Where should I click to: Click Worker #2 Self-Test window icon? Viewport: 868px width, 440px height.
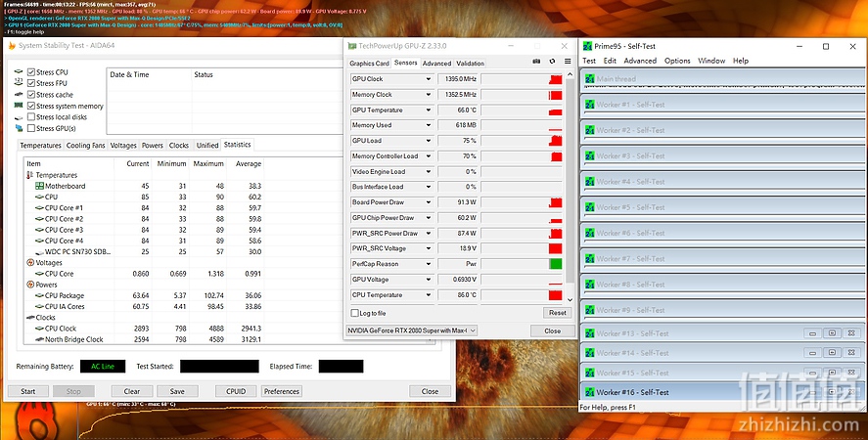click(x=590, y=130)
